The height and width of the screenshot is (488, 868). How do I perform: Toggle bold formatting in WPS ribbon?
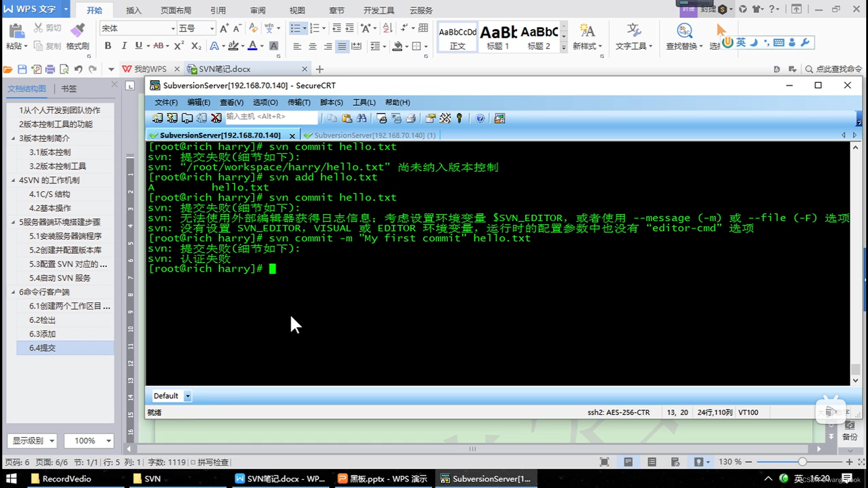tap(108, 46)
